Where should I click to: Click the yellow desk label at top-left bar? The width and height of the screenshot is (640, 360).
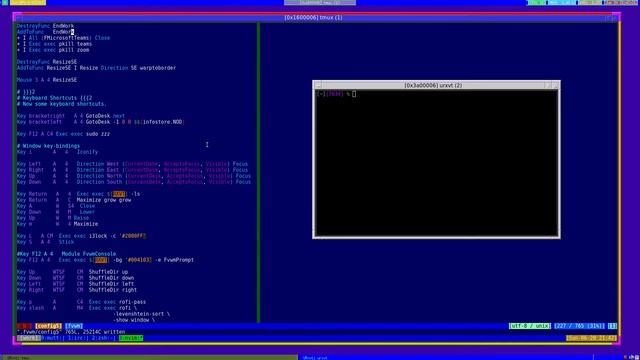point(28,2)
